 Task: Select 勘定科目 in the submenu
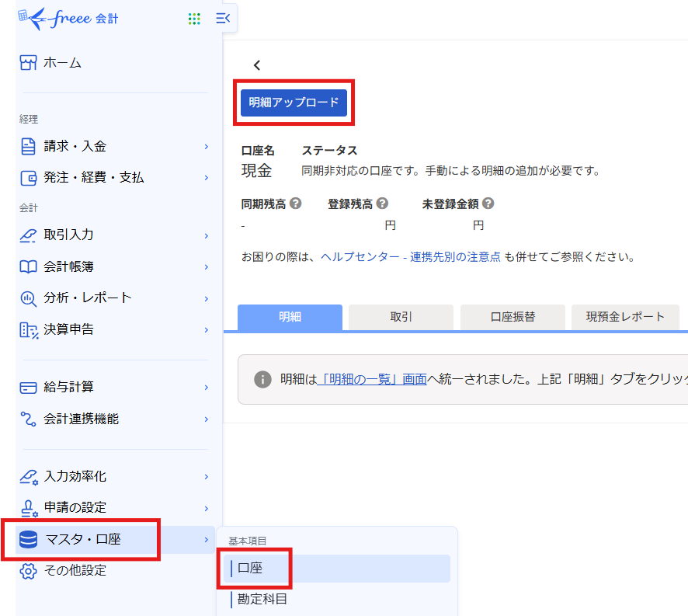click(262, 600)
